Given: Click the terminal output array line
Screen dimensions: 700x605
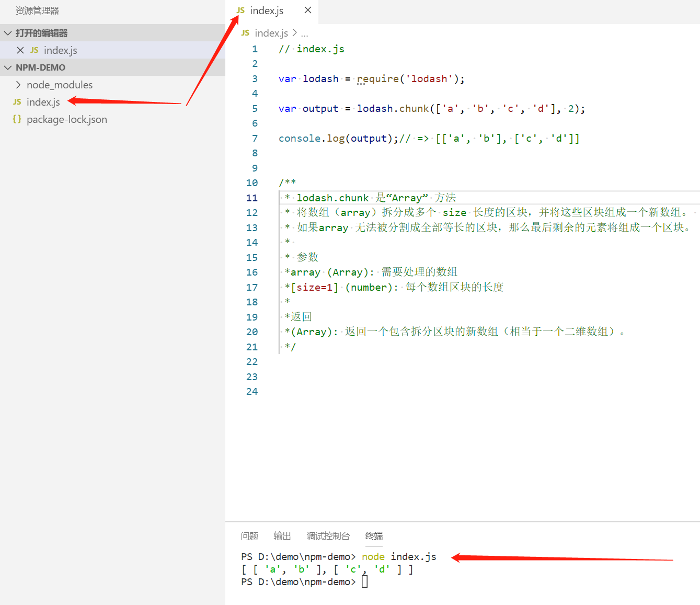Looking at the screenshot, I should coord(327,569).
